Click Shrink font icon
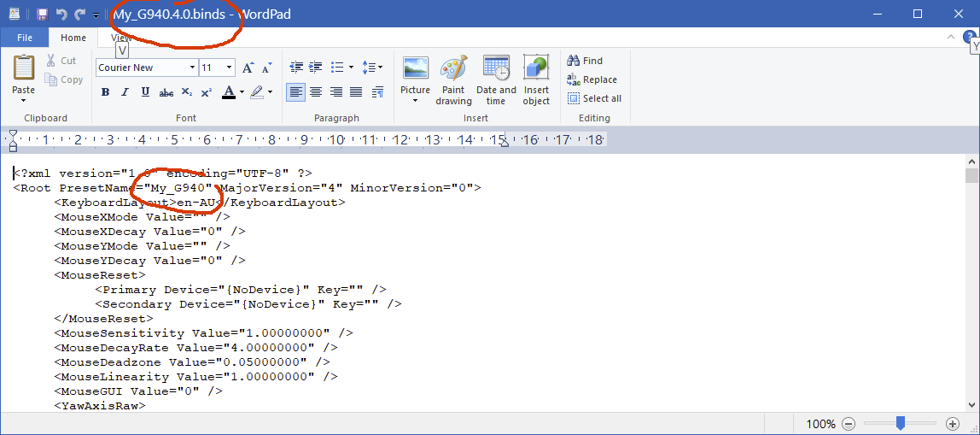This screenshot has height=435, width=980. click(x=267, y=67)
